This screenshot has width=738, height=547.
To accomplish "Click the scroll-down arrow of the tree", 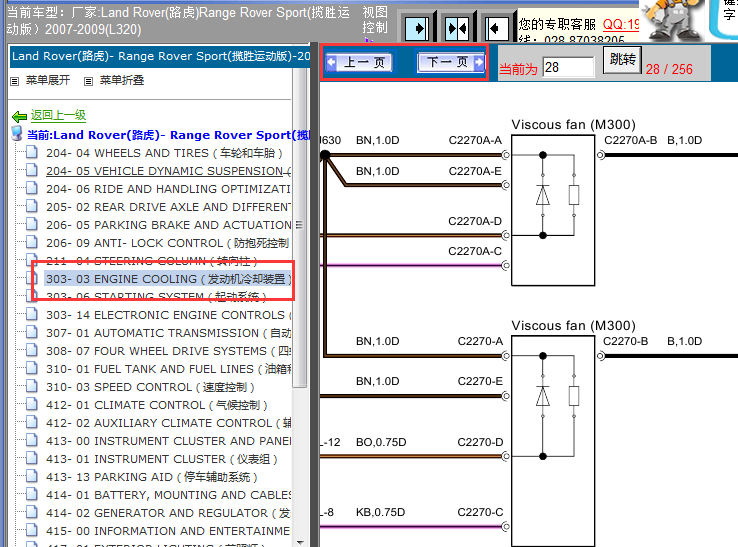I will 299,542.
